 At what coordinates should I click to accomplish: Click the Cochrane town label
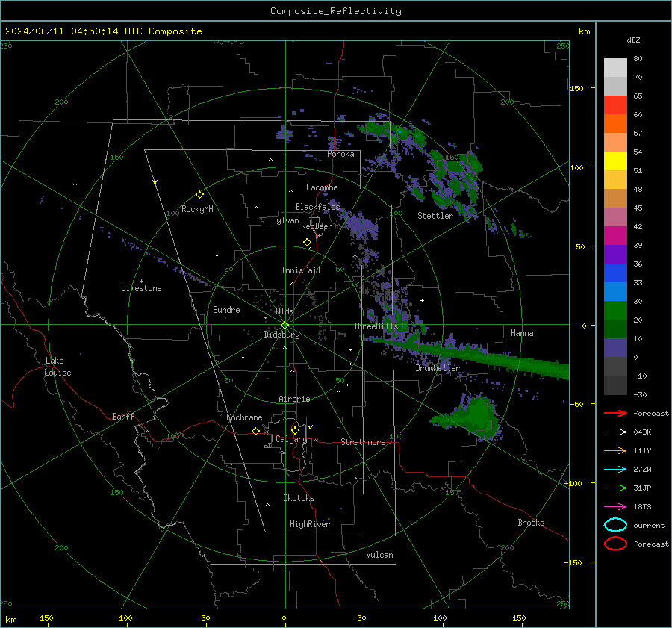(x=244, y=417)
